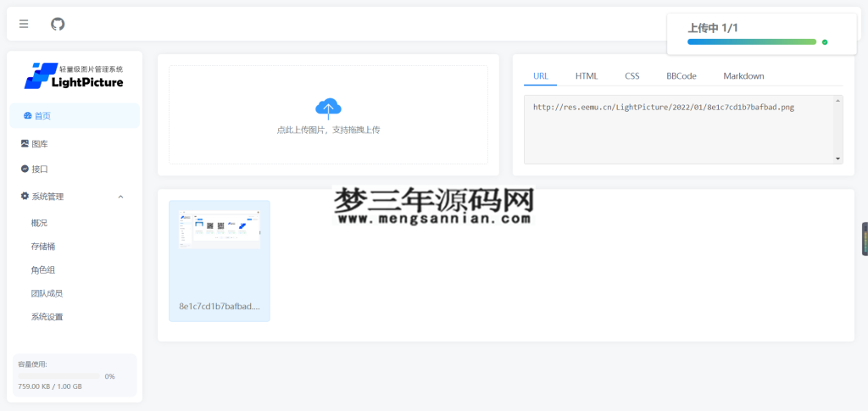This screenshot has height=411, width=868.
Task: Click the capacity usage bar
Action: (x=59, y=376)
